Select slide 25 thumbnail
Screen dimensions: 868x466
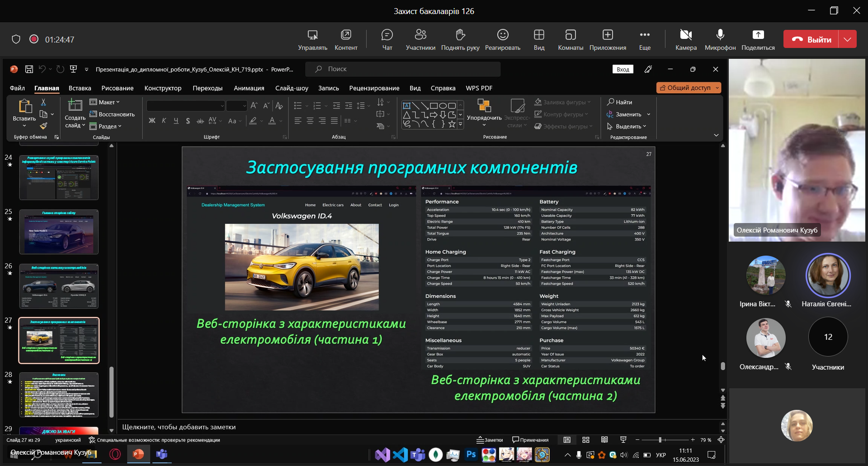point(59,232)
